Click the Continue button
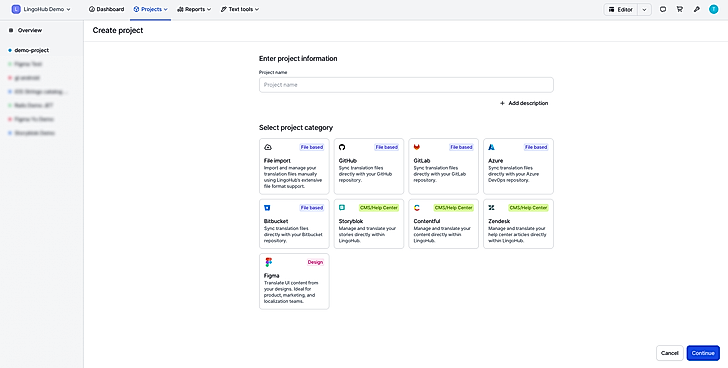This screenshot has width=728, height=368. pyautogui.click(x=703, y=353)
